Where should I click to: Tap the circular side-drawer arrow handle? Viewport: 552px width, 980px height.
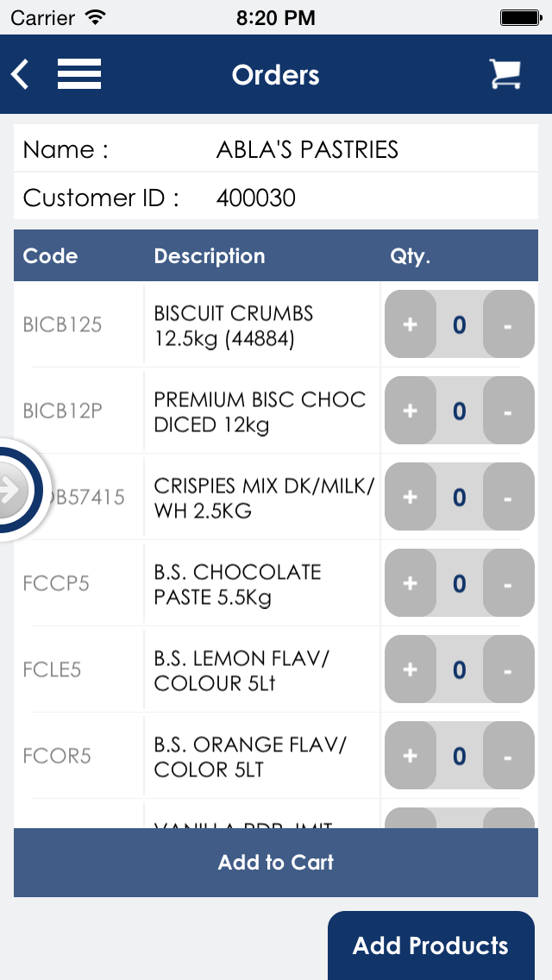[x=12, y=491]
